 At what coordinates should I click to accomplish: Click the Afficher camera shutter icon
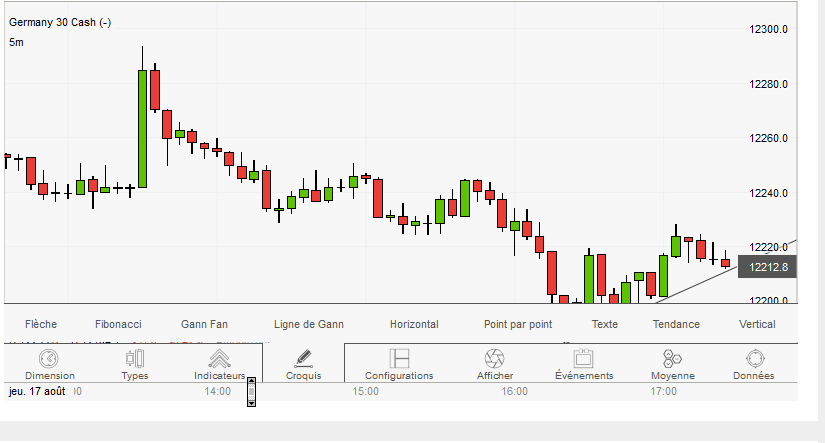click(x=495, y=358)
